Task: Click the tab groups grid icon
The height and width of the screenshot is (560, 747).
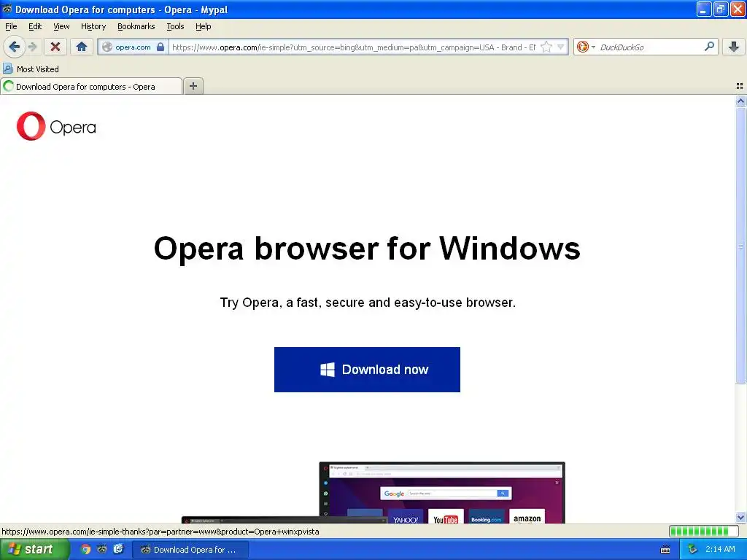Action: [x=740, y=86]
